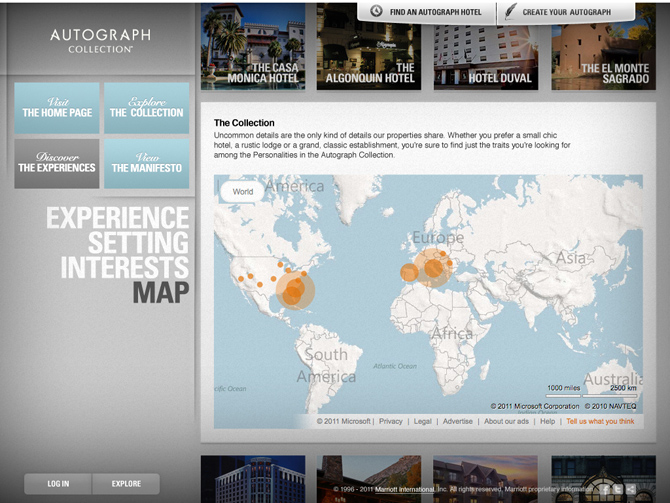This screenshot has width=670, height=503.
Task: Click the Autograph Collection logo
Action: point(100,40)
